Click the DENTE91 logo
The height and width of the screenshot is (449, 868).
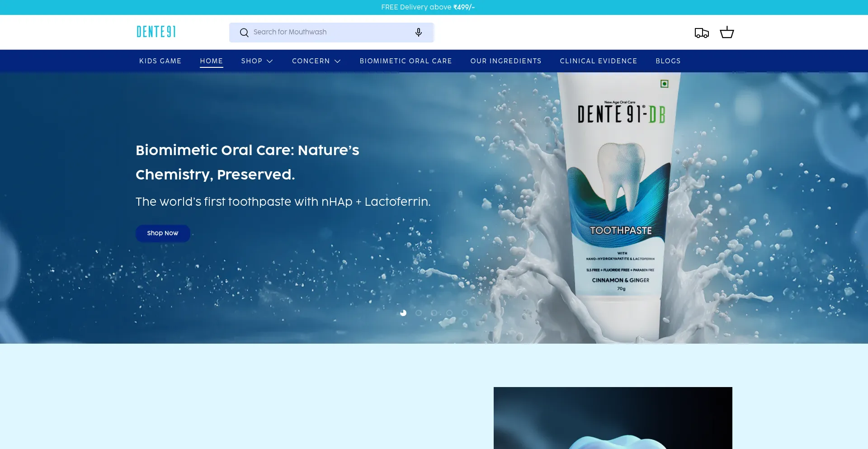tap(156, 32)
